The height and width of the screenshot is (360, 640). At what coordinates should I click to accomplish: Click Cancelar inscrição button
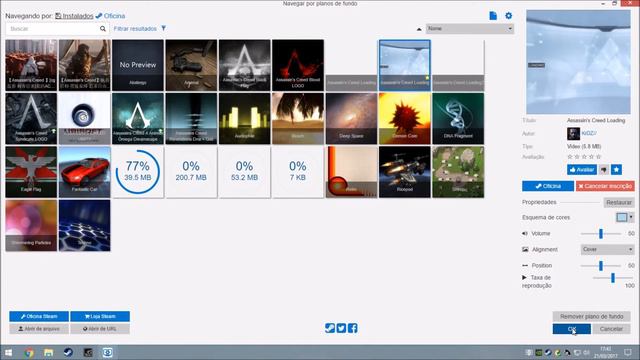(x=605, y=186)
